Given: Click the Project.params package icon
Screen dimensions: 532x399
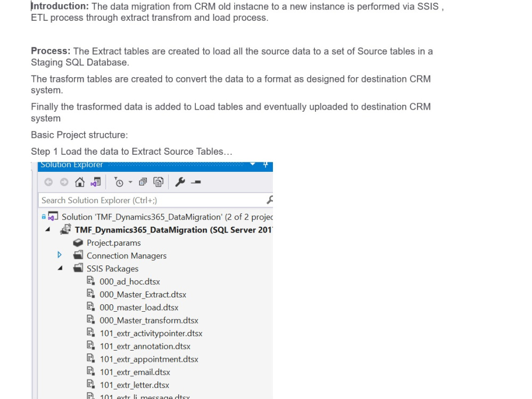Looking at the screenshot, I should pos(78,243).
